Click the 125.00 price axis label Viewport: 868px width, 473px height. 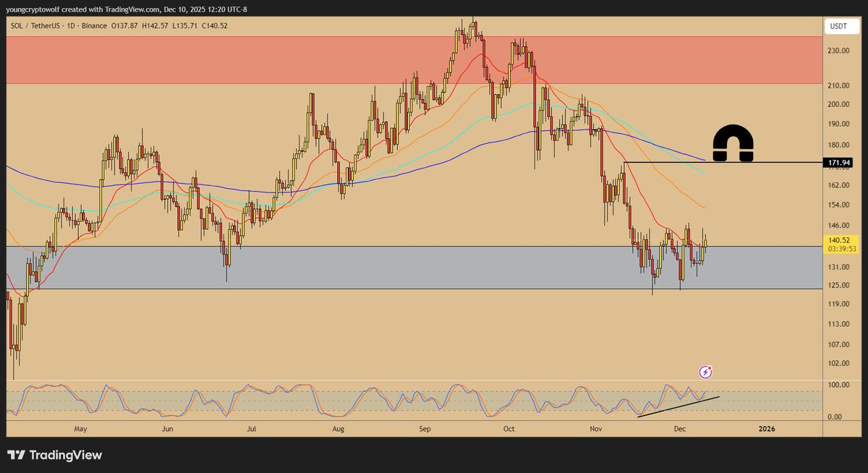pyautogui.click(x=839, y=285)
